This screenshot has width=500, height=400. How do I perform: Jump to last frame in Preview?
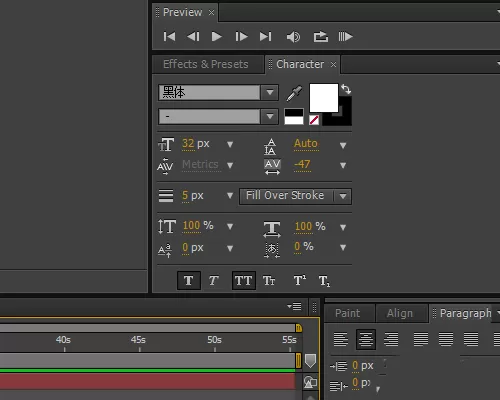(266, 37)
